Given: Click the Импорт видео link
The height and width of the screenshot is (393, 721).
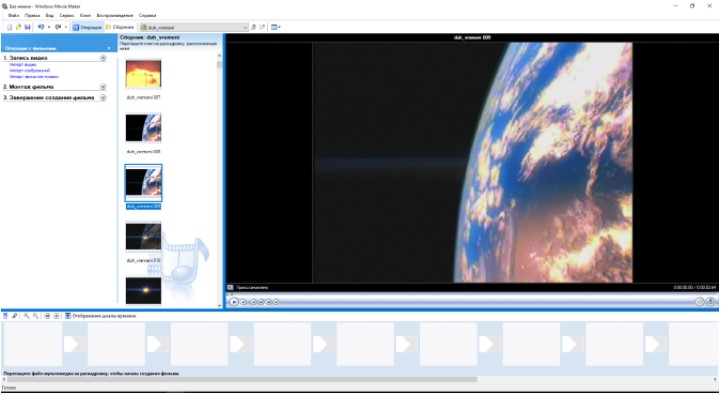Looking at the screenshot, I should 23,65.
